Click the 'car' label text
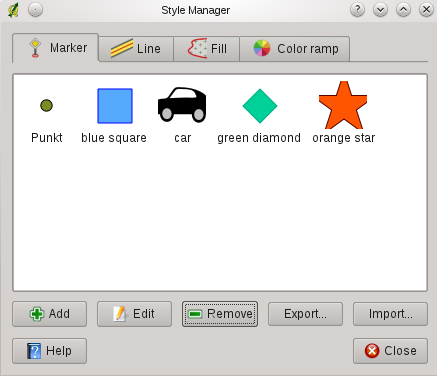Screen dimensions: 437x376 183,138
